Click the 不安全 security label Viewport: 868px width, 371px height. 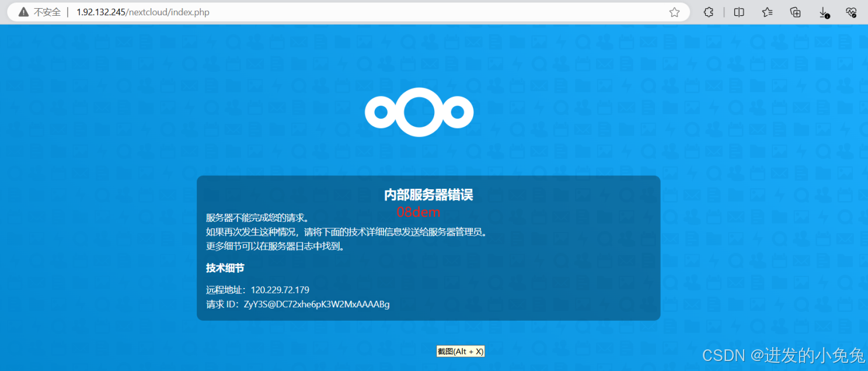47,12
